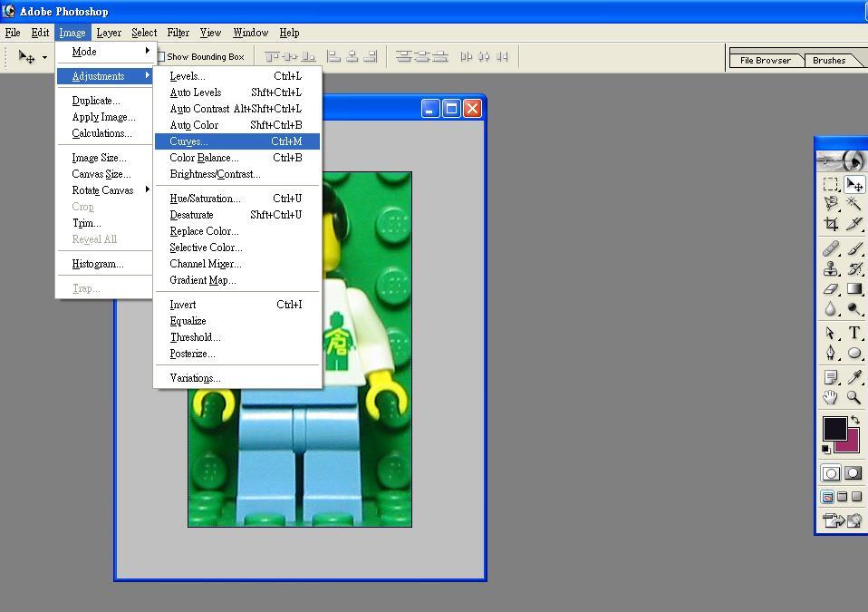Reset to default black and white colors

click(826, 449)
